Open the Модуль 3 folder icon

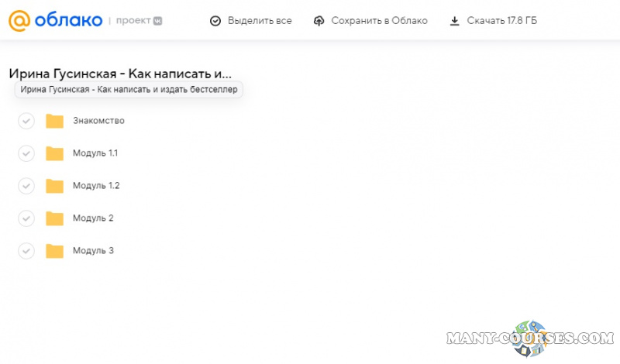point(54,251)
